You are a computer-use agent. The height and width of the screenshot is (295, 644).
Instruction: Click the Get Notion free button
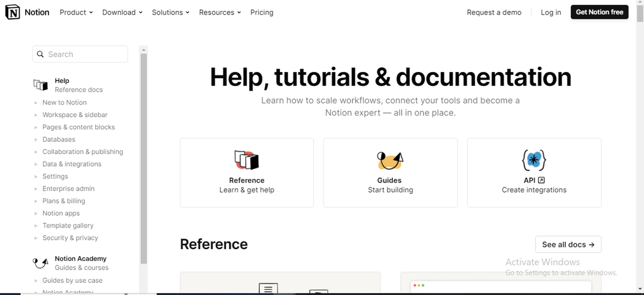point(599,12)
